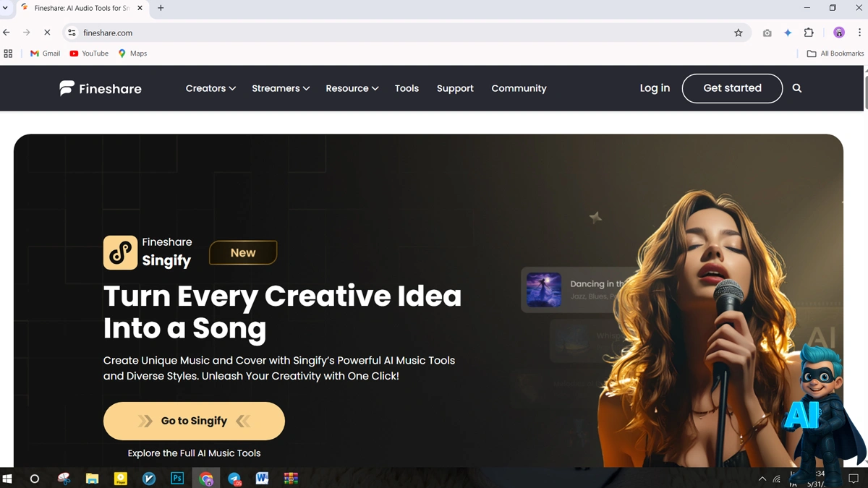Open Cortana search circle on the taskbar

(34, 479)
